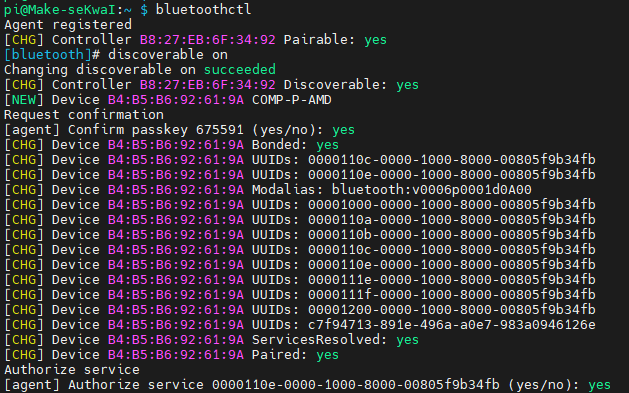
Task: Click 'yes' after Bonded
Action: pyautogui.click(x=327, y=145)
